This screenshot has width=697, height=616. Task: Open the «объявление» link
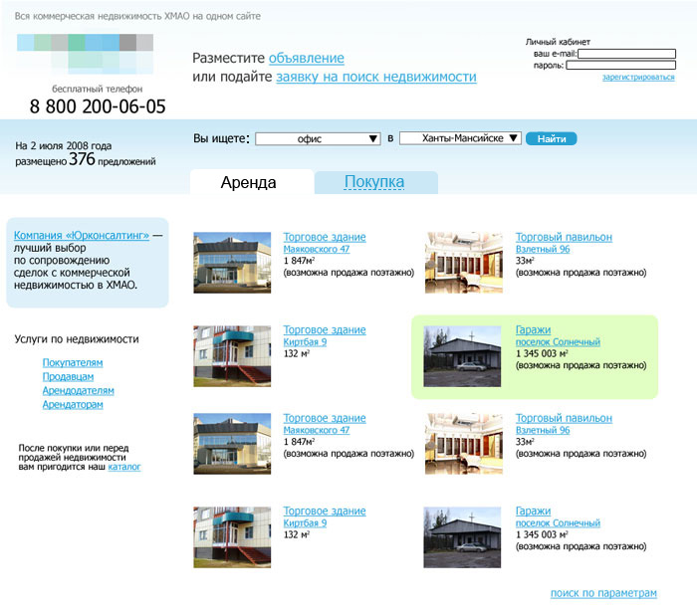pos(306,59)
